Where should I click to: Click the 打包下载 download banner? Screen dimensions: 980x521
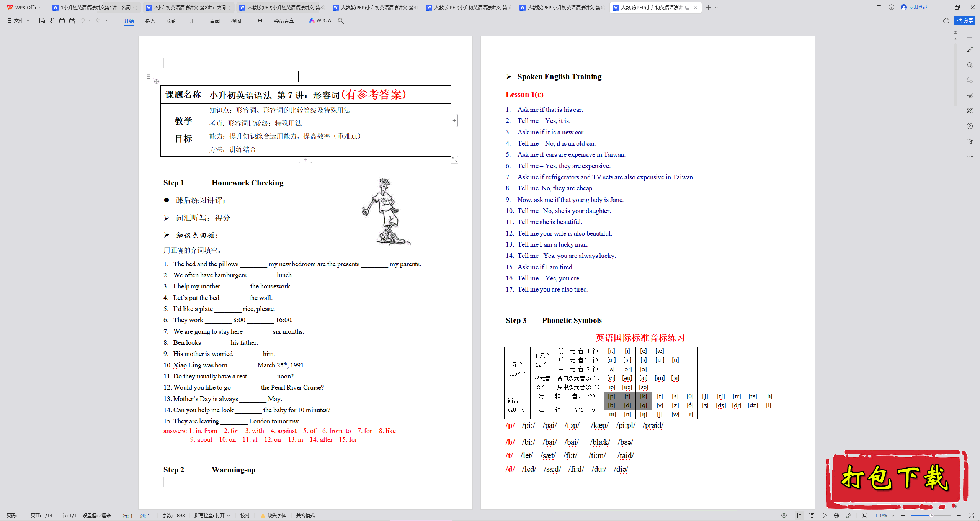897,479
